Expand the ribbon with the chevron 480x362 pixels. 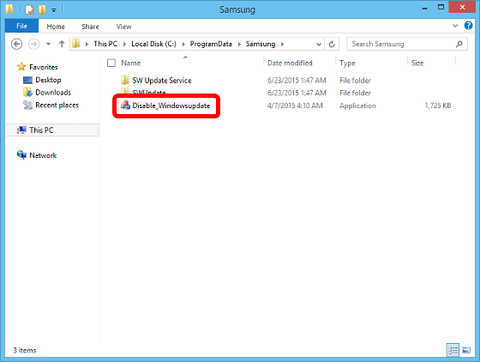point(455,25)
